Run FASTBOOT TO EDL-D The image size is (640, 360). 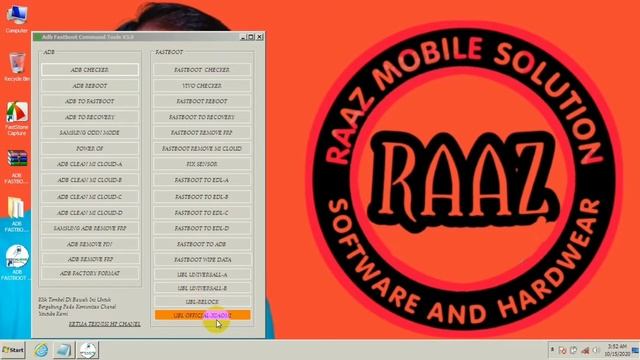202,229
